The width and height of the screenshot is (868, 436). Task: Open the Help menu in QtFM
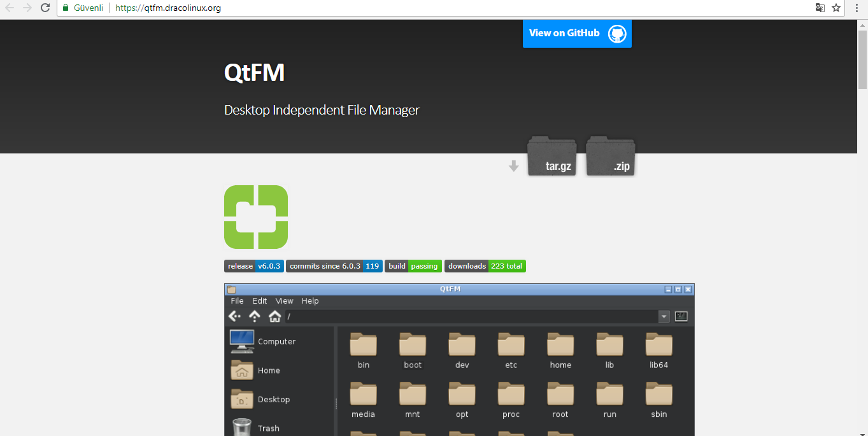310,301
